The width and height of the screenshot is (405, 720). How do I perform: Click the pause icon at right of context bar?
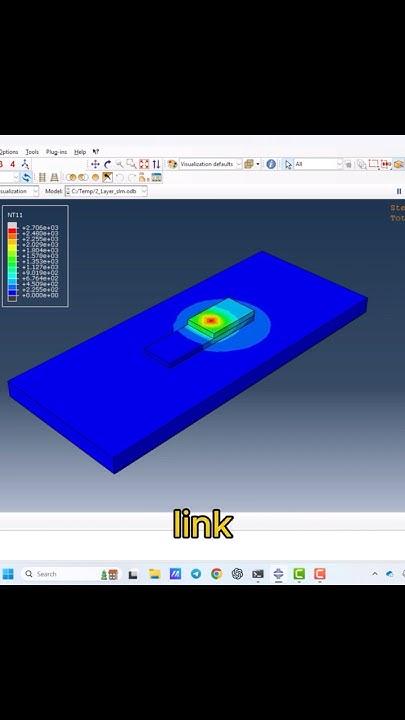[x=399, y=191]
